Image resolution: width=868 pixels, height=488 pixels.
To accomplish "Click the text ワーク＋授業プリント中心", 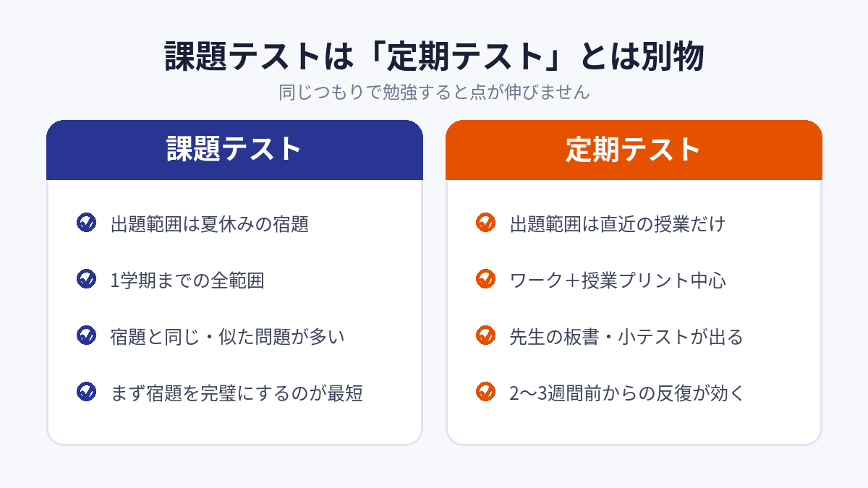I will (x=618, y=280).
